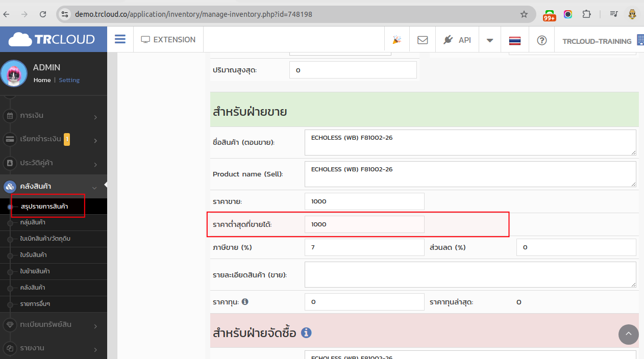Click the ภาษีขาย (%) input field
The image size is (644, 359).
click(364, 247)
